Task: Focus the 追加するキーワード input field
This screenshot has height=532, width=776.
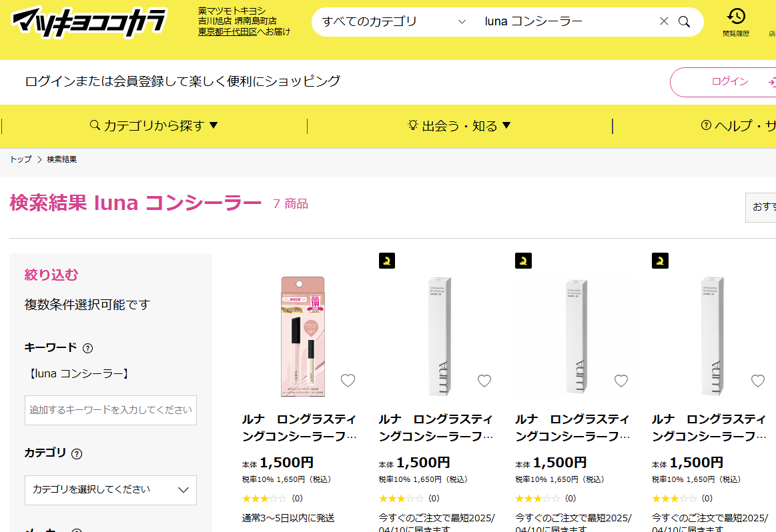Action: (111, 411)
